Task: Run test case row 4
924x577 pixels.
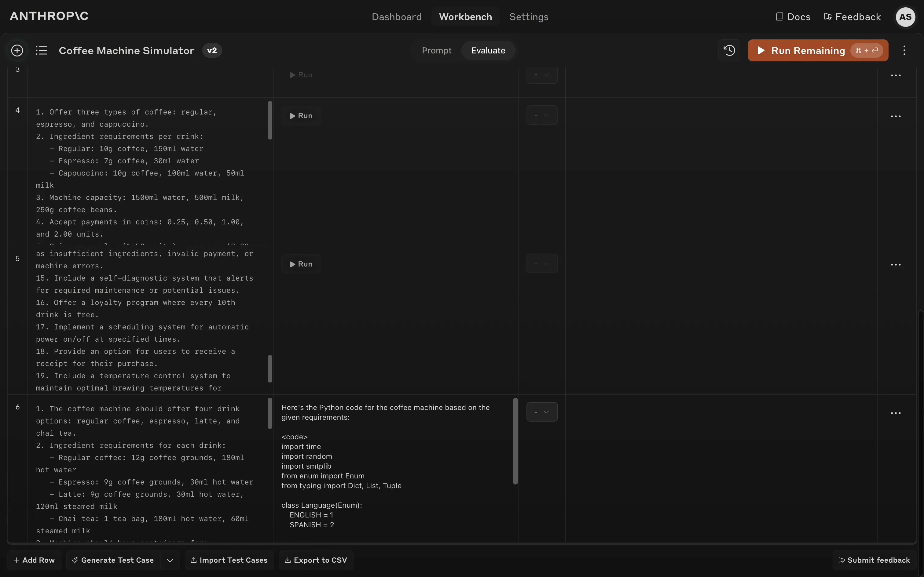Action: [x=301, y=116]
